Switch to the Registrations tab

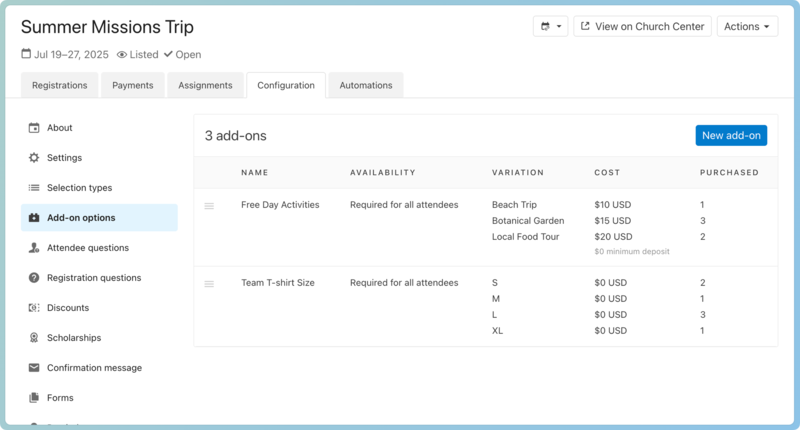[59, 86]
